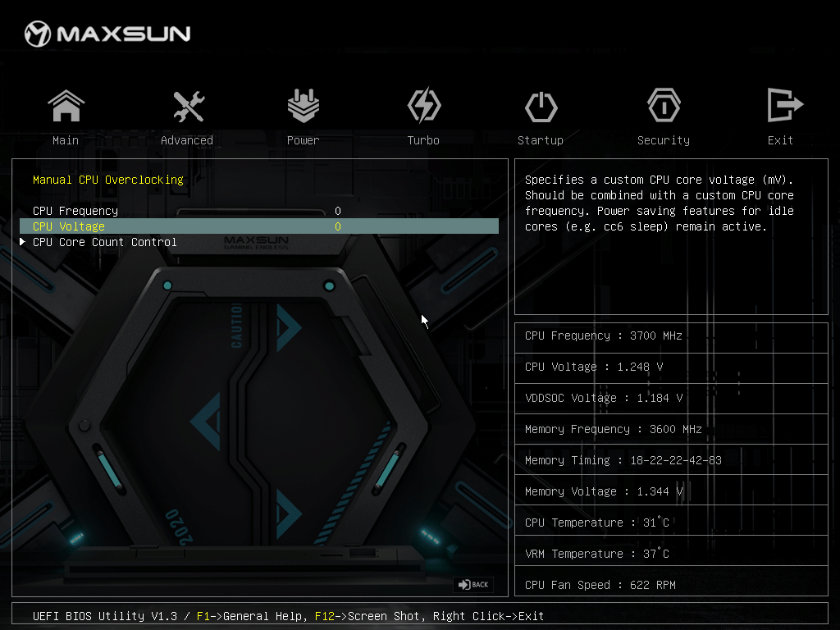Click the F1 General Help hint
840x630 pixels.
(x=251, y=616)
